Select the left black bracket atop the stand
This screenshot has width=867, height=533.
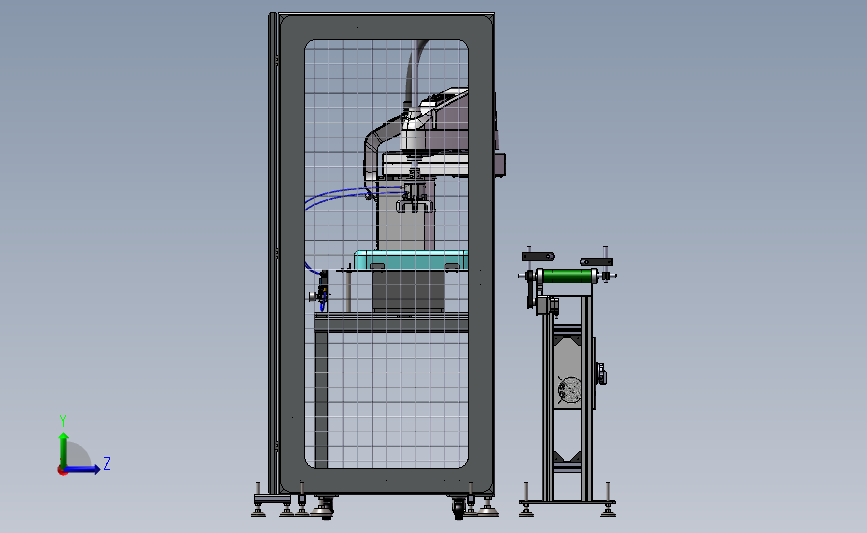click(x=538, y=257)
